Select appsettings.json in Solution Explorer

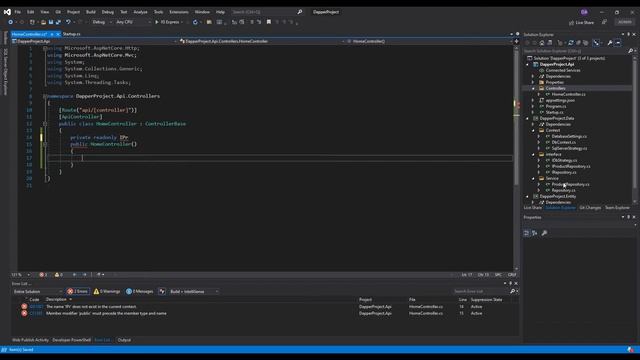(x=560, y=100)
